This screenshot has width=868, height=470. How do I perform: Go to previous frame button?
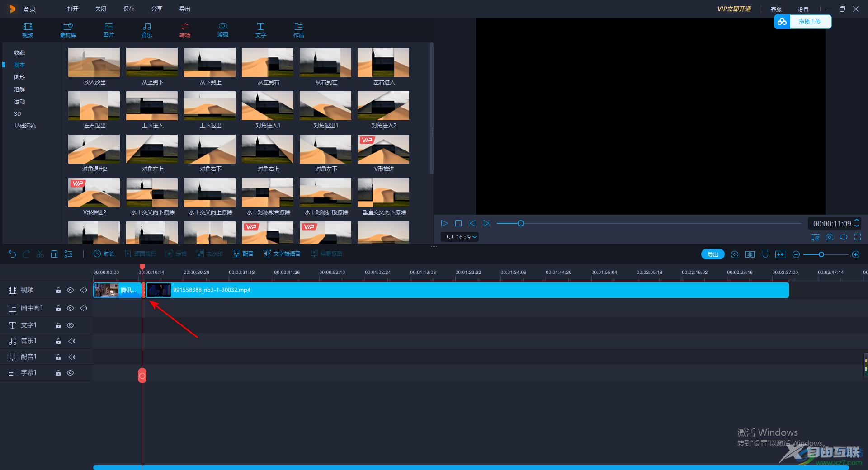click(472, 223)
